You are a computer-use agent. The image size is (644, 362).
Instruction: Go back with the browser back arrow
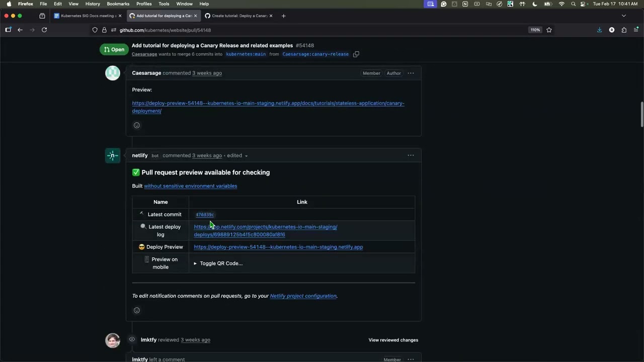tap(20, 30)
